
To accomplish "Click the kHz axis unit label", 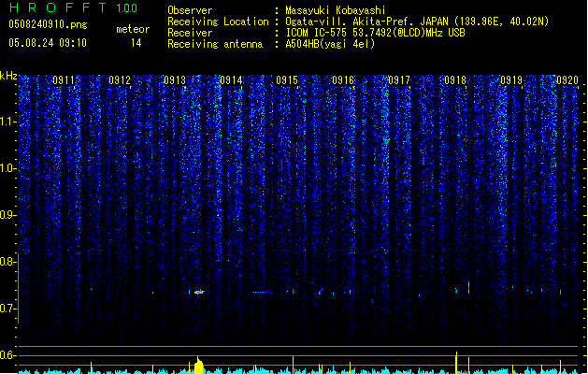I will [x=8, y=76].
